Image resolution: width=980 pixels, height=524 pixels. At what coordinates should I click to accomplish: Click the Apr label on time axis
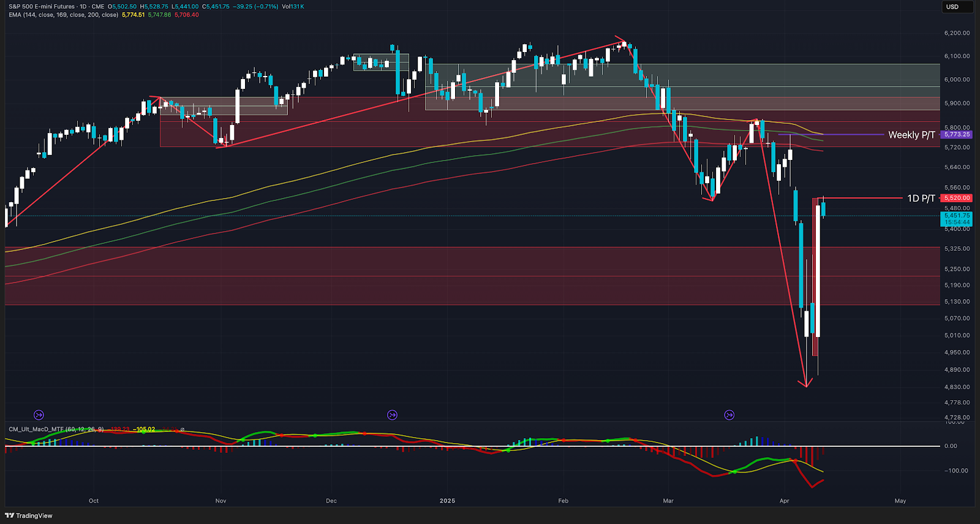click(x=784, y=501)
